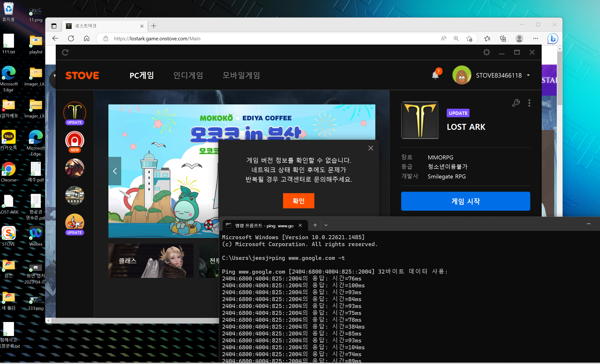Switch to the 인디게임 tab
The width and height of the screenshot is (600, 364).
pyautogui.click(x=188, y=75)
